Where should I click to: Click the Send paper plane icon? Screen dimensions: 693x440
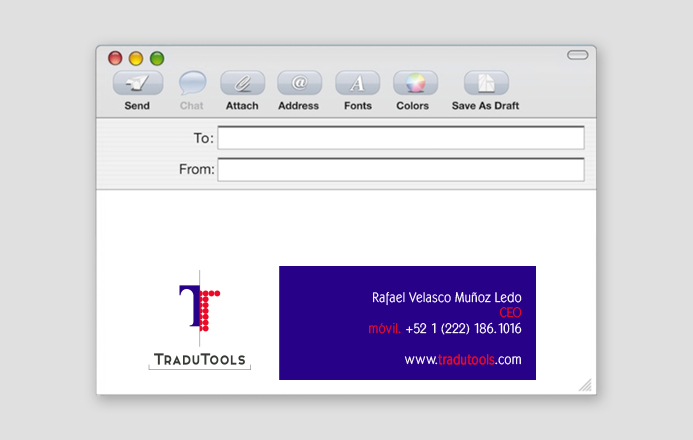click(x=138, y=83)
